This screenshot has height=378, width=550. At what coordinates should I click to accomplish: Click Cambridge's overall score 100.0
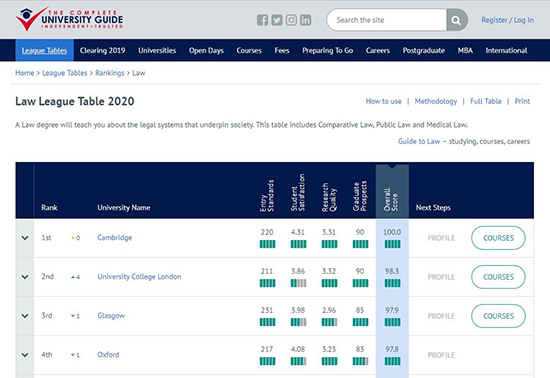[x=392, y=232]
